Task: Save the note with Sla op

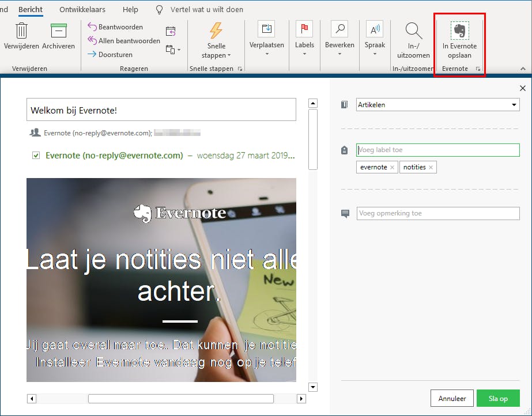Action: [x=498, y=398]
